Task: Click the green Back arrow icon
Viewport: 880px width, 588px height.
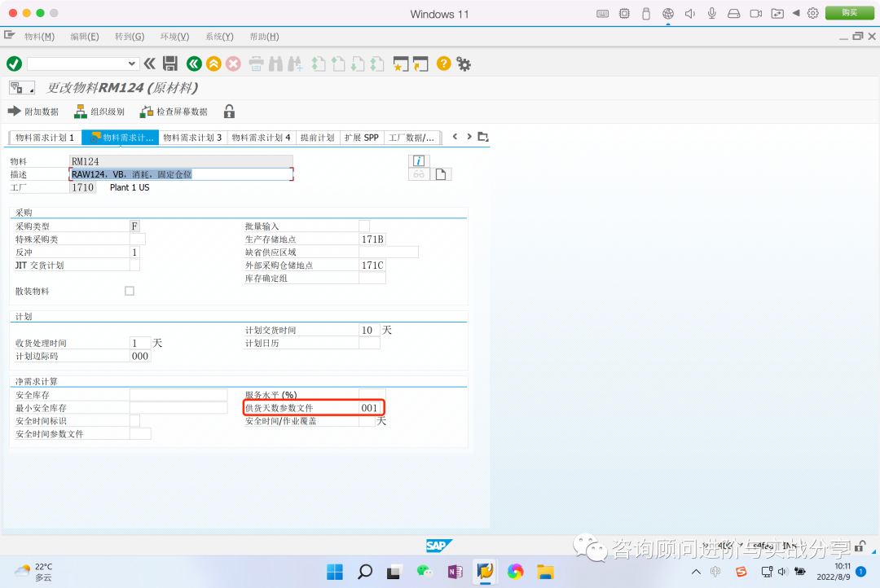Action: click(x=194, y=64)
